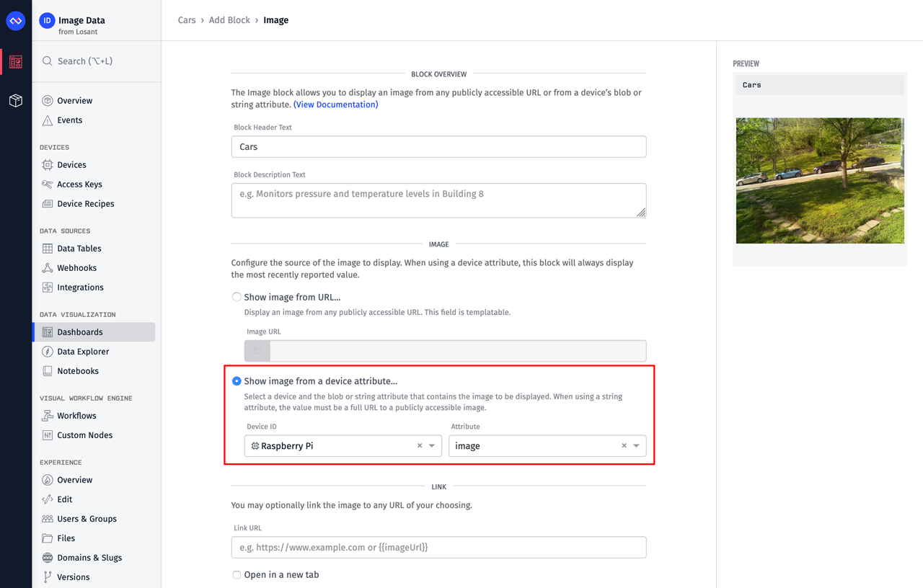Select 'Show image from URL' radio button

coord(237,297)
